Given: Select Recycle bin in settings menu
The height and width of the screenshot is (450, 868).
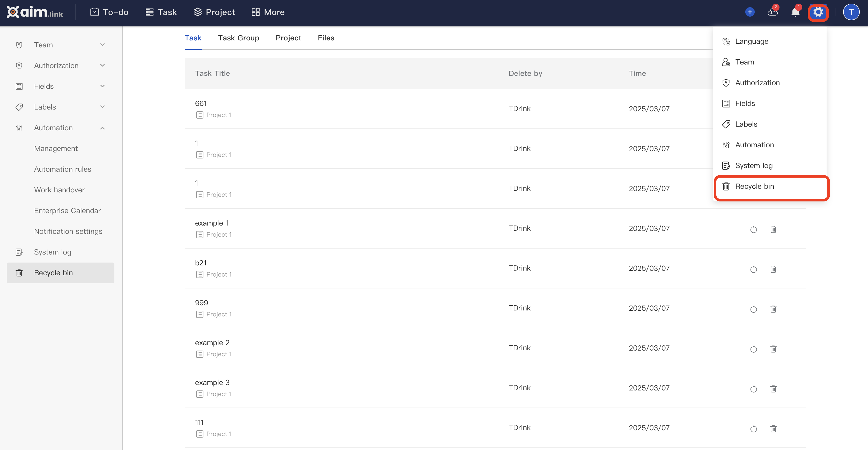Looking at the screenshot, I should click(754, 186).
